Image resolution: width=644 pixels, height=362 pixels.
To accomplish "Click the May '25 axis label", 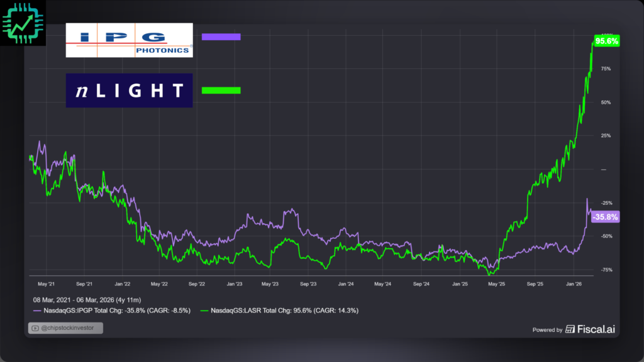I will tap(497, 284).
